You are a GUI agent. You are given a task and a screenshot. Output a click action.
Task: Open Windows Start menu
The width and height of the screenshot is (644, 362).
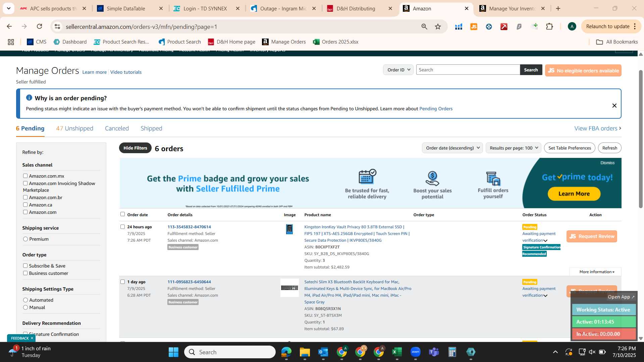[173, 352]
